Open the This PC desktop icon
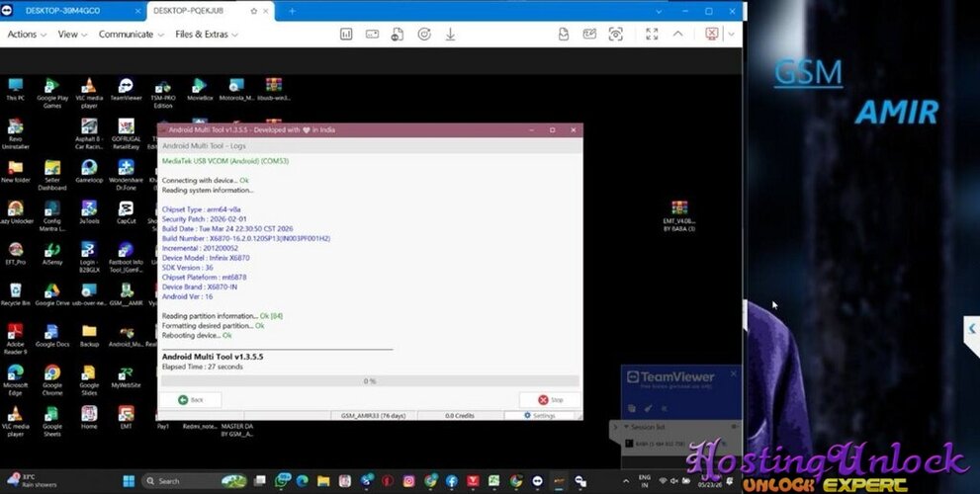The height and width of the screenshot is (494, 980). 16,90
